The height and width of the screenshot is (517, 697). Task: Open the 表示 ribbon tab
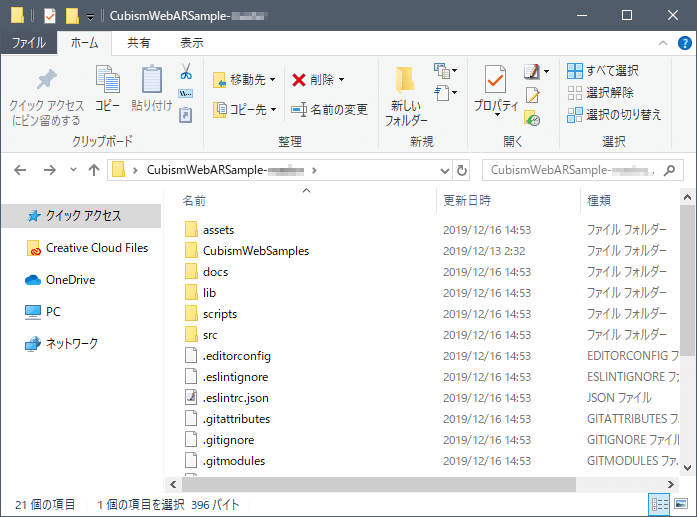[192, 43]
